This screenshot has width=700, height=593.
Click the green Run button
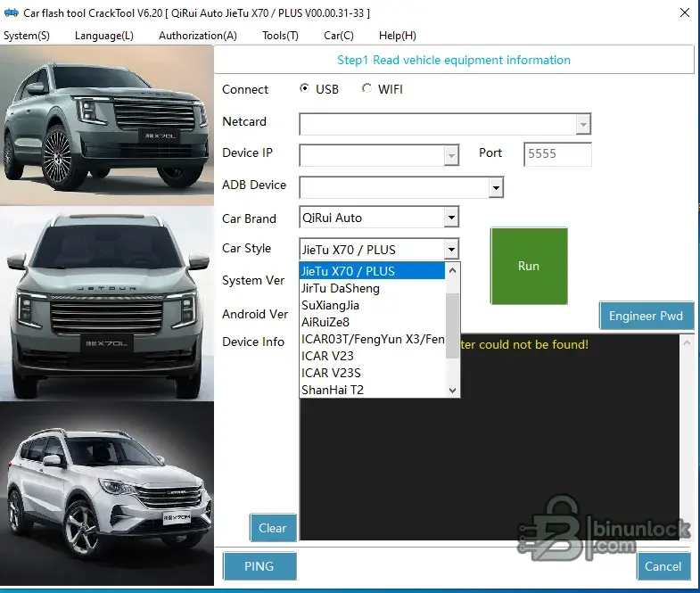pos(529,266)
